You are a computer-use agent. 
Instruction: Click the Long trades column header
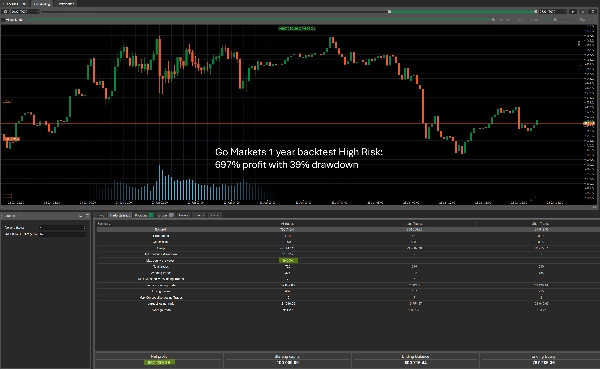[x=414, y=223]
